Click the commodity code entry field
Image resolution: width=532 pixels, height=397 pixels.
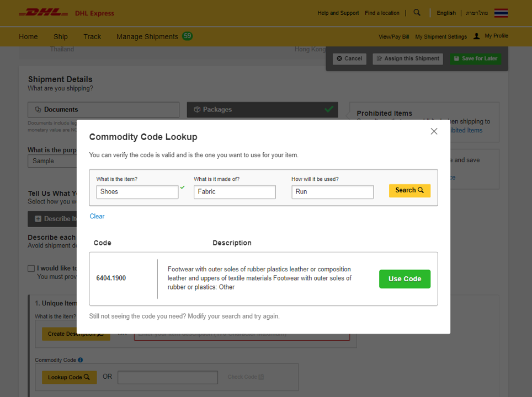pyautogui.click(x=168, y=377)
